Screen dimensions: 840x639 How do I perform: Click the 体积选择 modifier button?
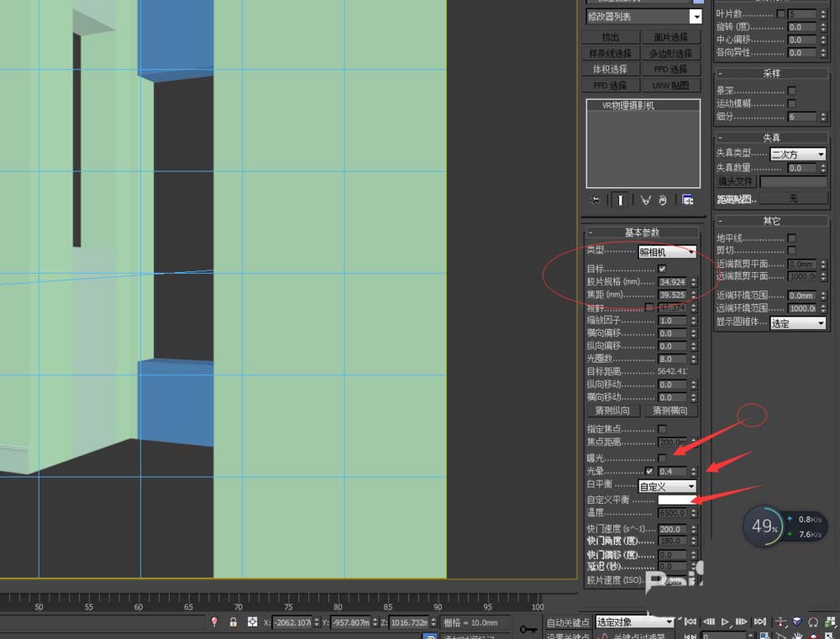[611, 69]
